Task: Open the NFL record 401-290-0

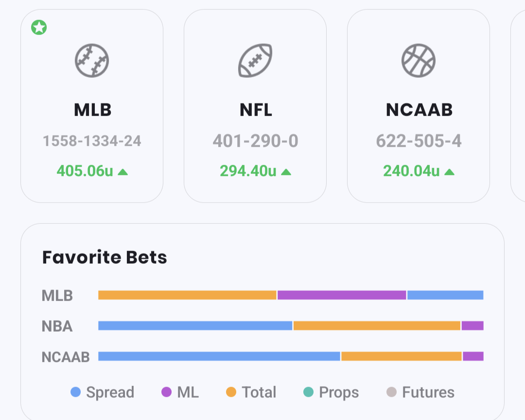Action: [255, 141]
